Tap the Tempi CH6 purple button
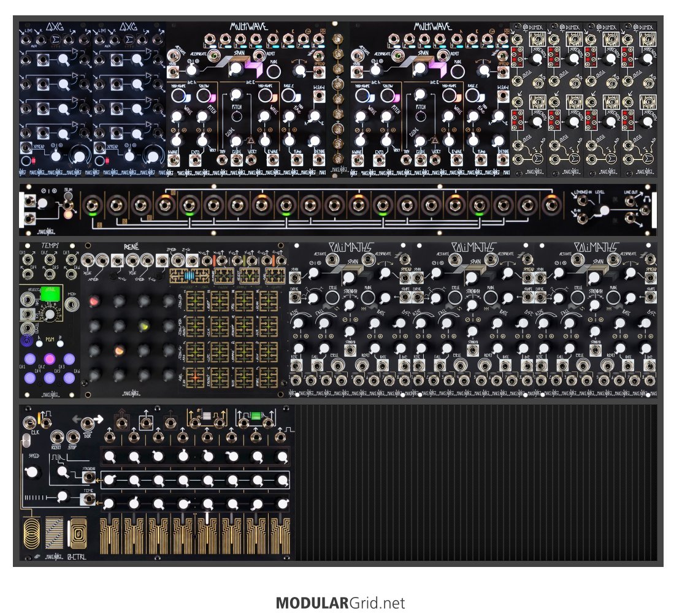The height and width of the screenshot is (616, 682). 69,378
